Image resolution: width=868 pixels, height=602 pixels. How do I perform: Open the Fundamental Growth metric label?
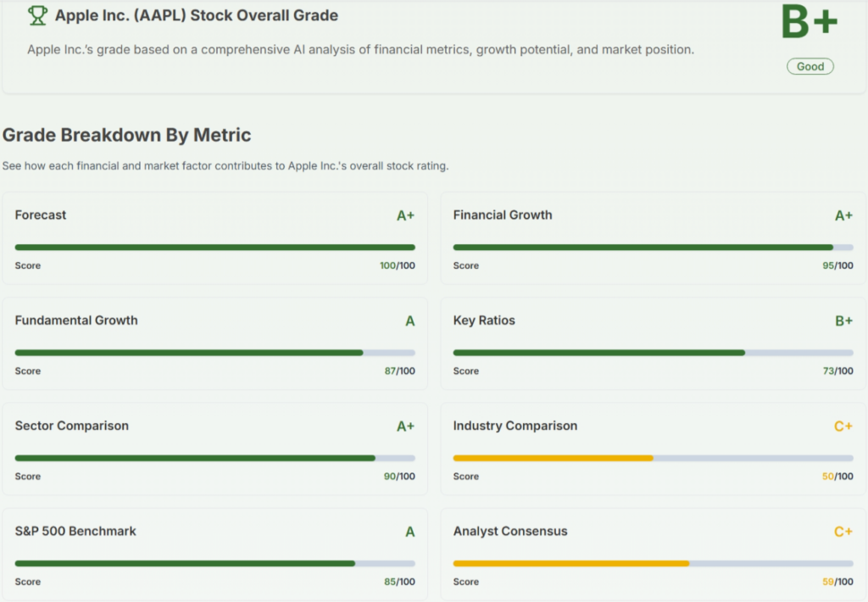[x=76, y=321]
